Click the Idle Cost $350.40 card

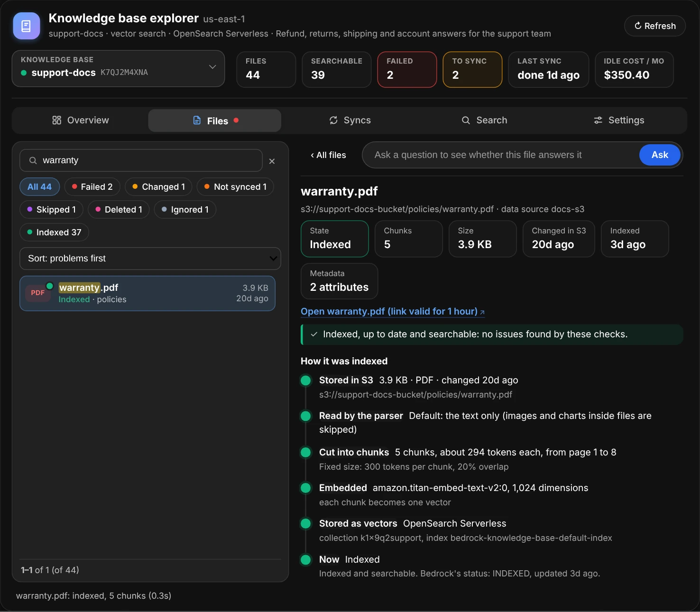pyautogui.click(x=634, y=70)
